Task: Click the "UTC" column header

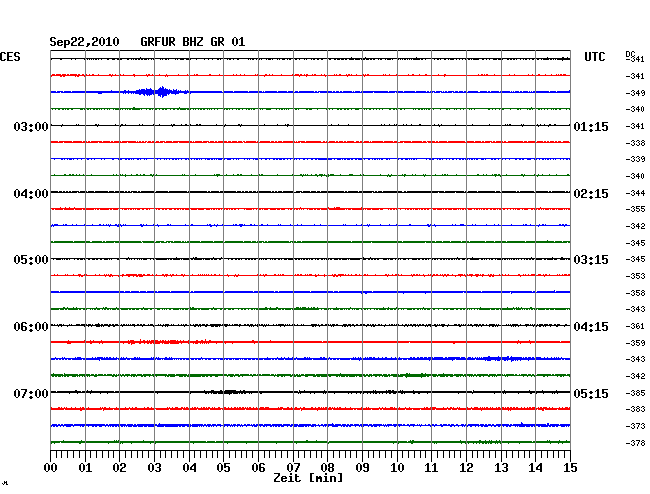Action: [x=594, y=57]
